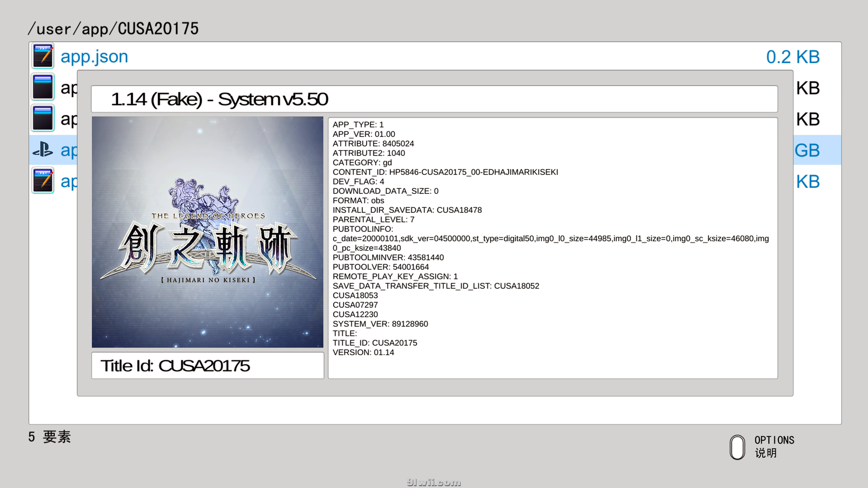
Task: Open the app.json file name
Action: click(94, 57)
